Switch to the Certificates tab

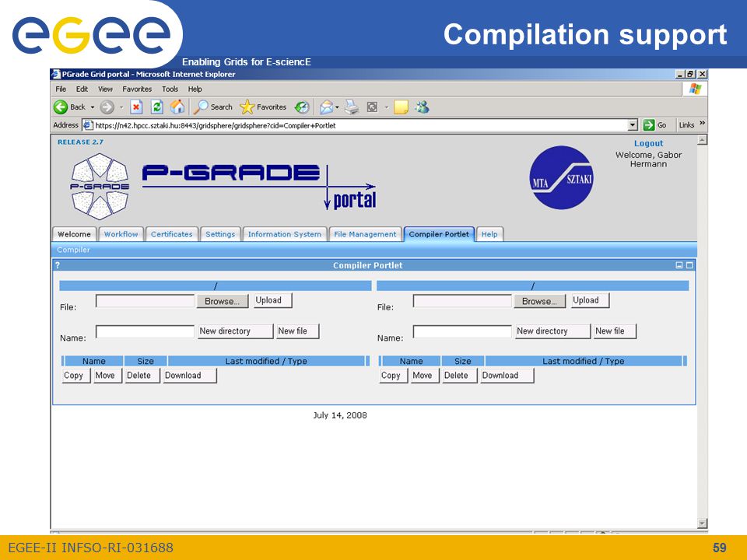pos(171,234)
